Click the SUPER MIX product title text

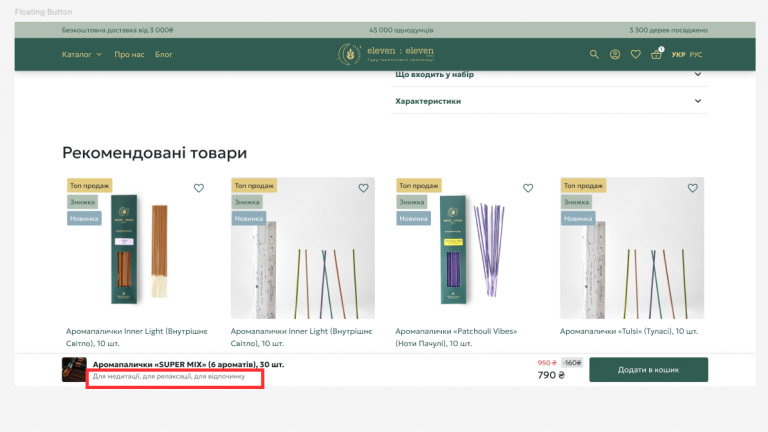pos(188,364)
